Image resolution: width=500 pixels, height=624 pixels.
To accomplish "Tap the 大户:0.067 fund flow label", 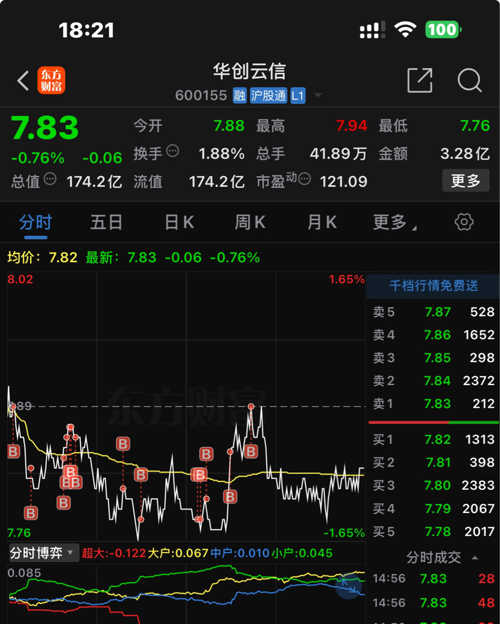I will (178, 553).
